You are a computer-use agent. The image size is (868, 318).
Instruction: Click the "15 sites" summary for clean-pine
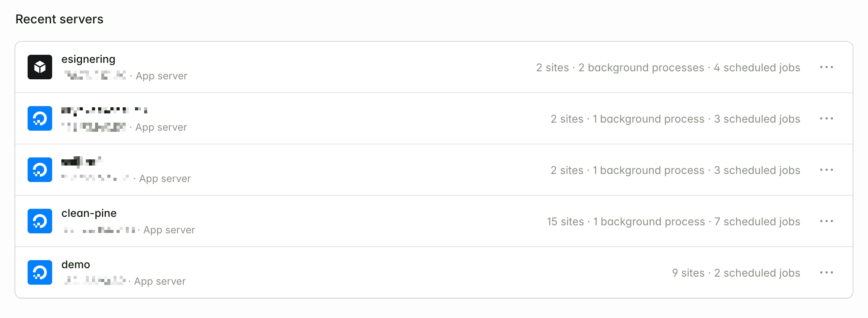click(565, 222)
